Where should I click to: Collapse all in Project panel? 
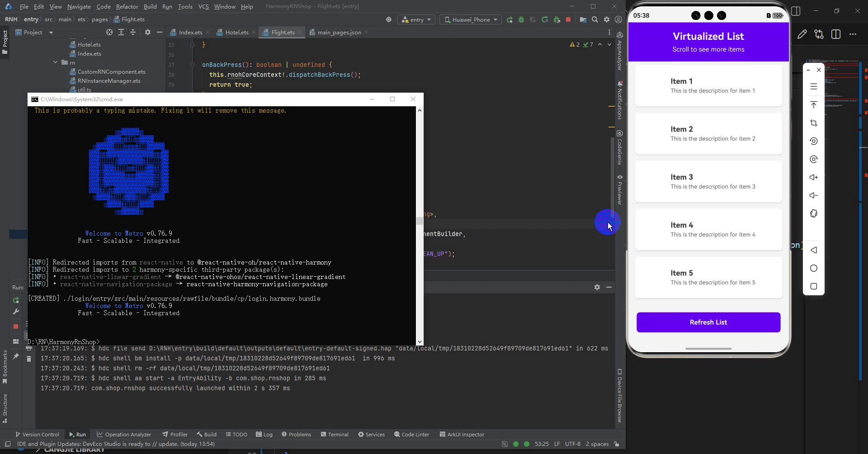click(x=133, y=32)
